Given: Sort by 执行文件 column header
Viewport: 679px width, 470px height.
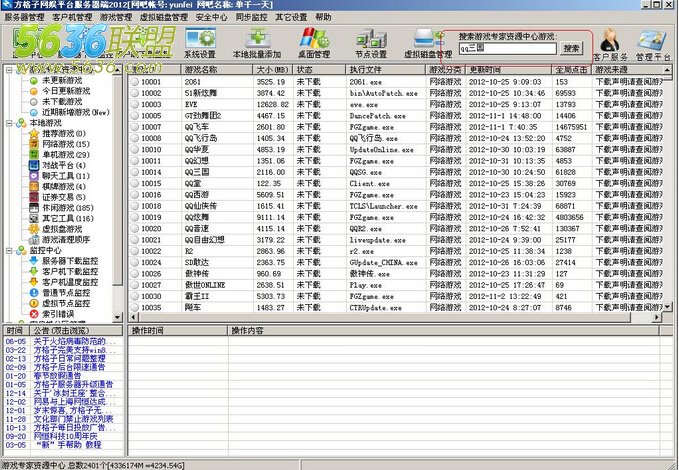Looking at the screenshot, I should [x=386, y=70].
